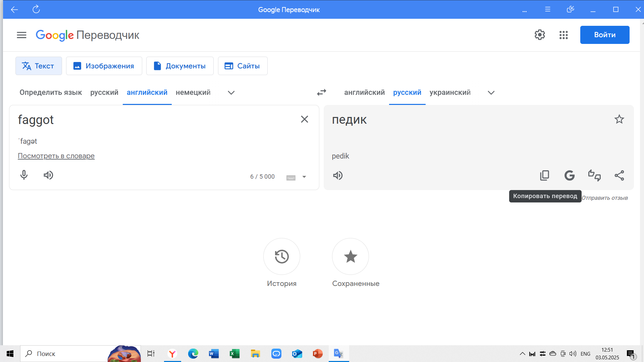Share the translation
This screenshot has height=362, width=644.
619,175
